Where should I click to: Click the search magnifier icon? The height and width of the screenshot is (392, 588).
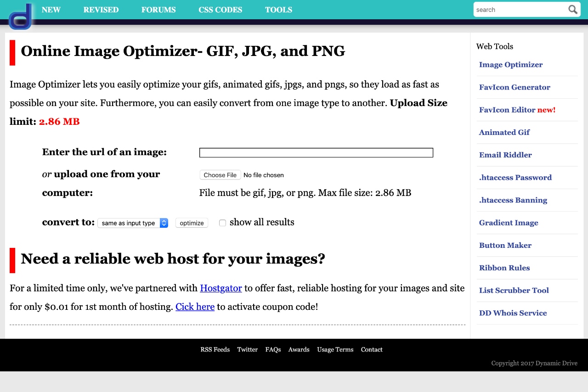click(572, 10)
